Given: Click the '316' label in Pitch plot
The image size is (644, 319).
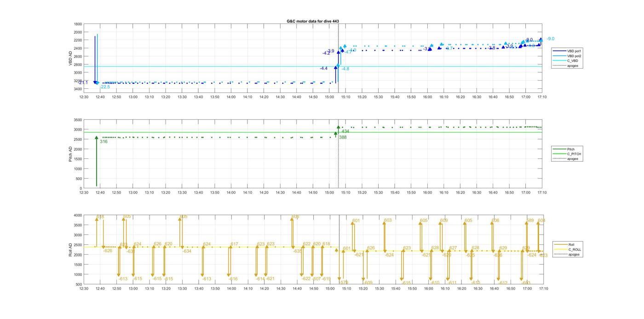Looking at the screenshot, I should coord(103,141).
